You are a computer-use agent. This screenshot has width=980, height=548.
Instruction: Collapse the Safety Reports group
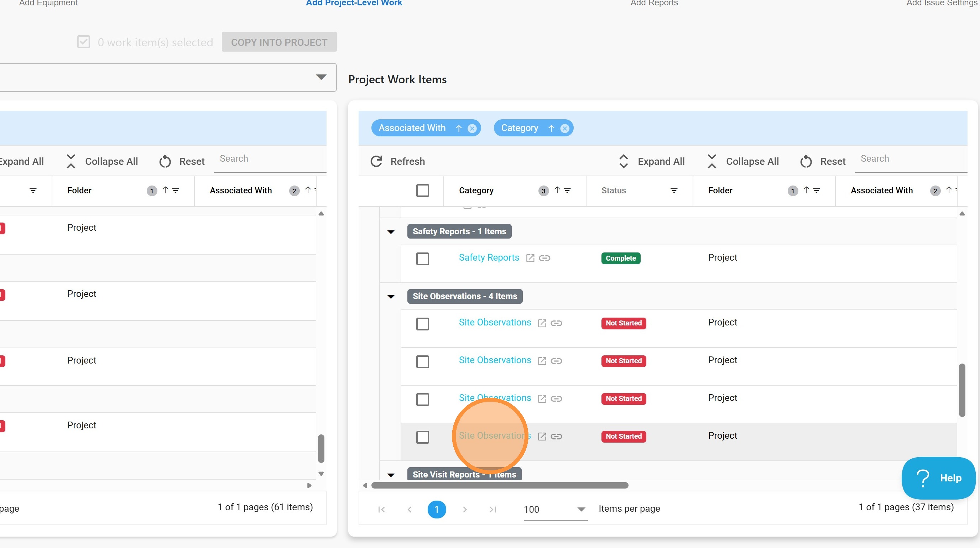point(391,231)
